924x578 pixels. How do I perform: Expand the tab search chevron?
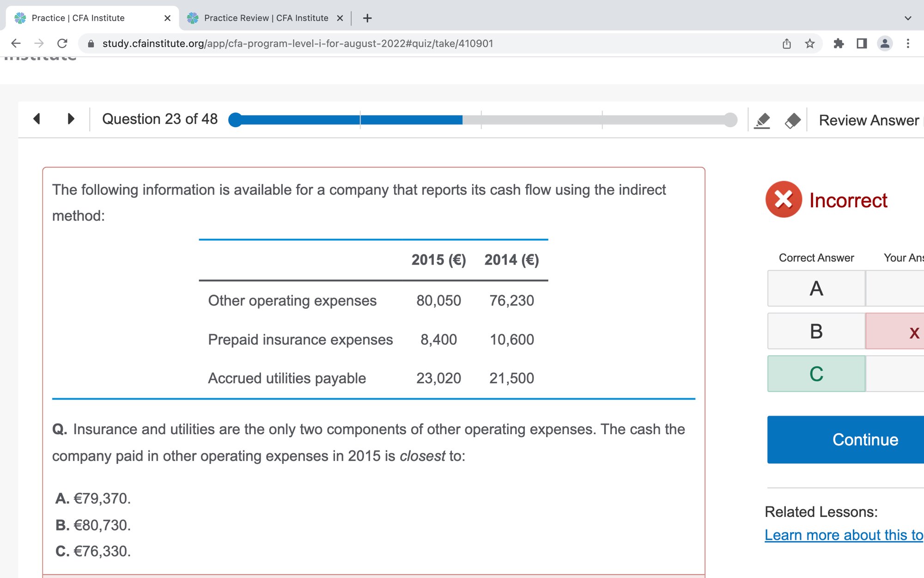coord(908,18)
